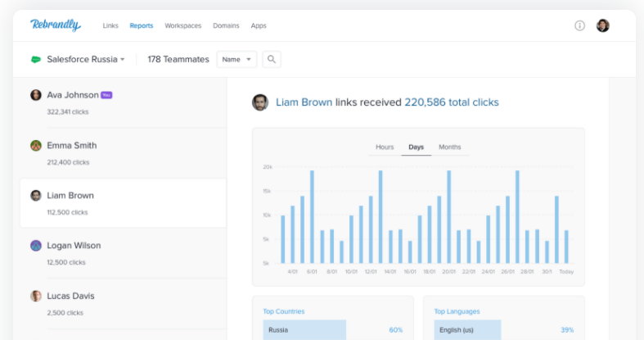Click the tall bar at 6/01
This screenshot has width=644, height=340.
pos(312,216)
